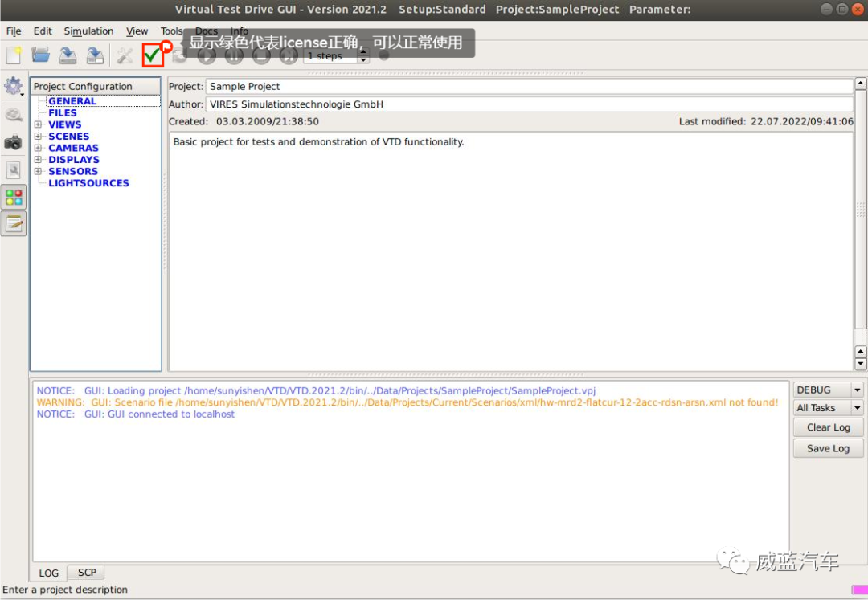Click the Save Log button
Screen dimensions: 868x600
coord(828,448)
